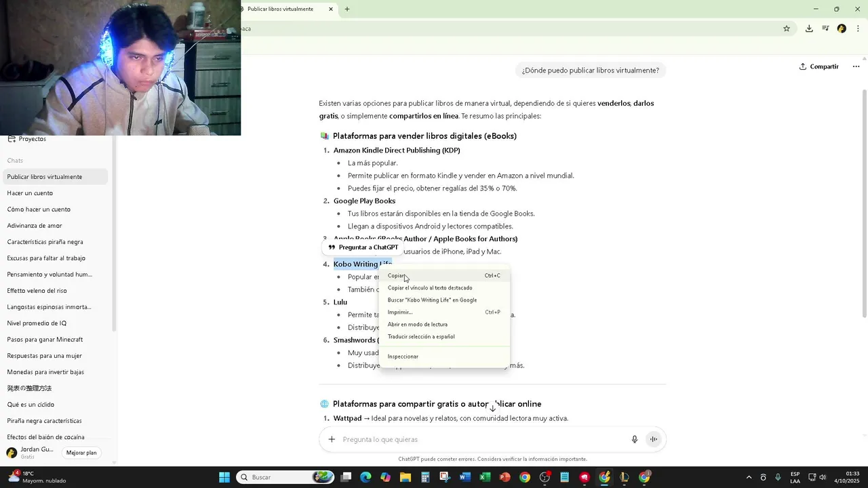Select Abrir en modo de lectura

click(444, 325)
